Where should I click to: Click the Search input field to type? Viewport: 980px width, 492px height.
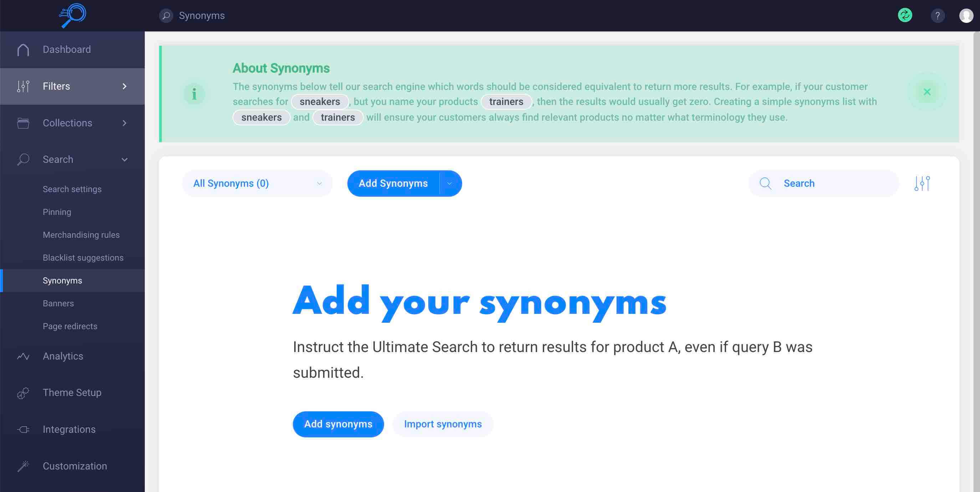point(836,183)
